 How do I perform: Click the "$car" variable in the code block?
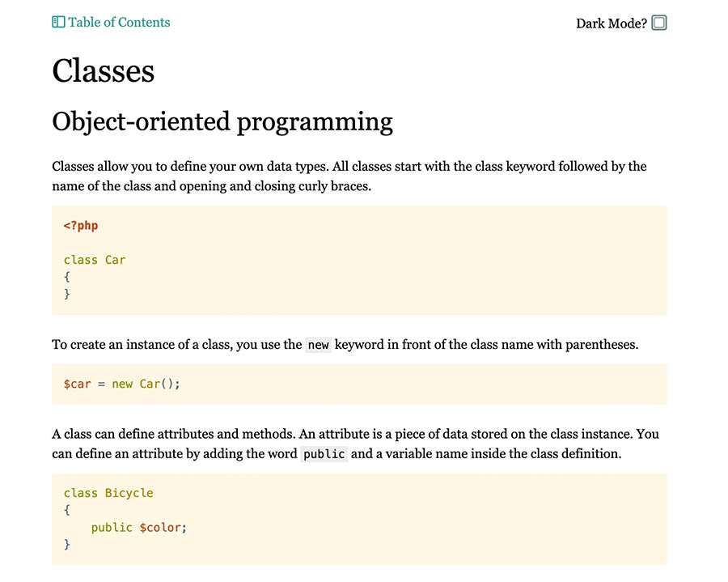(x=78, y=384)
